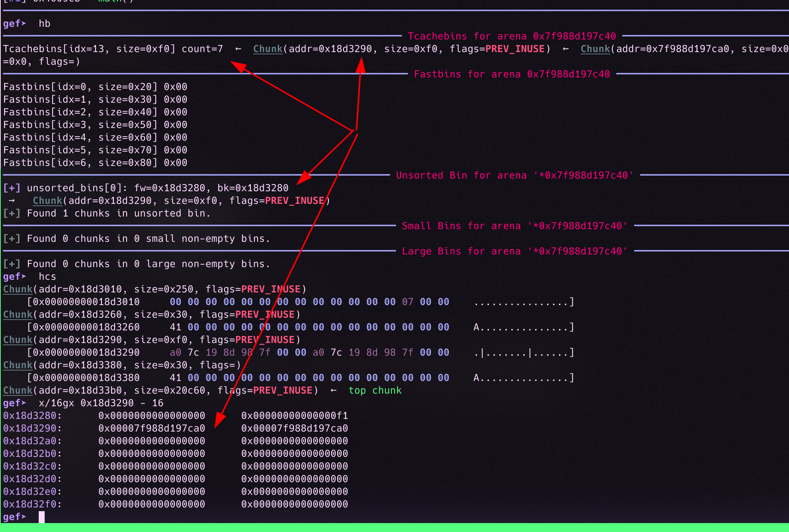Click the Chunk link at addr=0x18d3260

click(x=17, y=314)
